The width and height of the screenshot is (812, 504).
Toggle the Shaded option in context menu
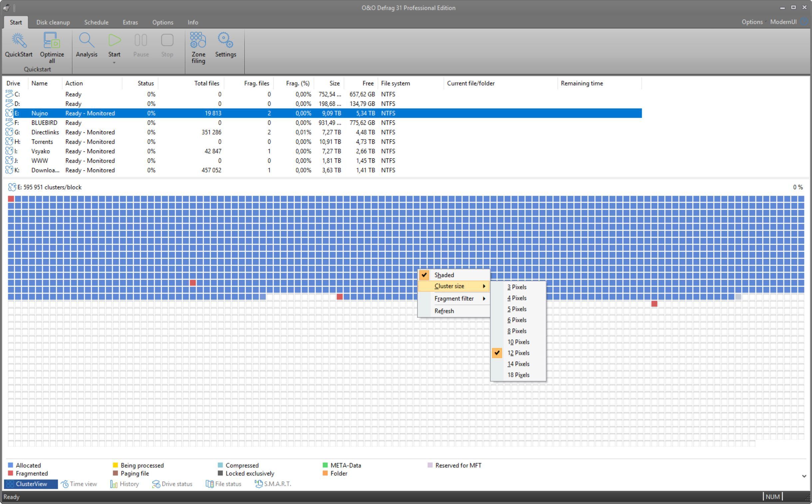point(454,275)
